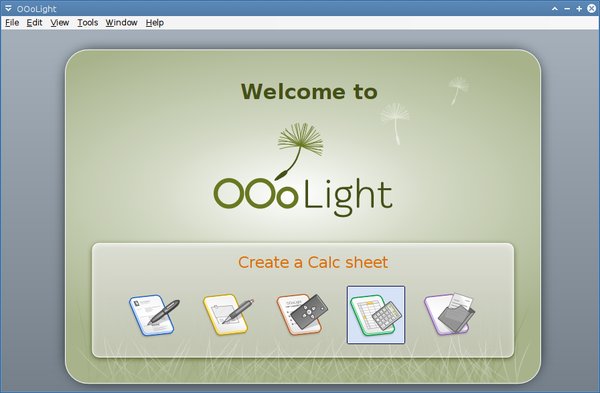This screenshot has height=393, width=600.
Task: Click the 'Welcome to' heading
Action: [x=309, y=92]
